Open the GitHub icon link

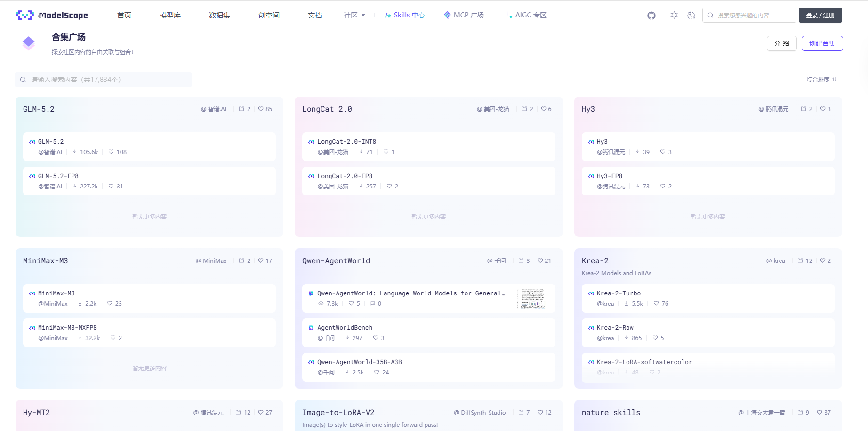(651, 16)
